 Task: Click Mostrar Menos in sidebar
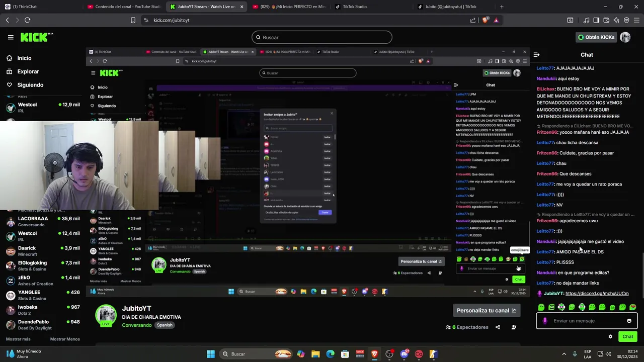click(x=65, y=339)
